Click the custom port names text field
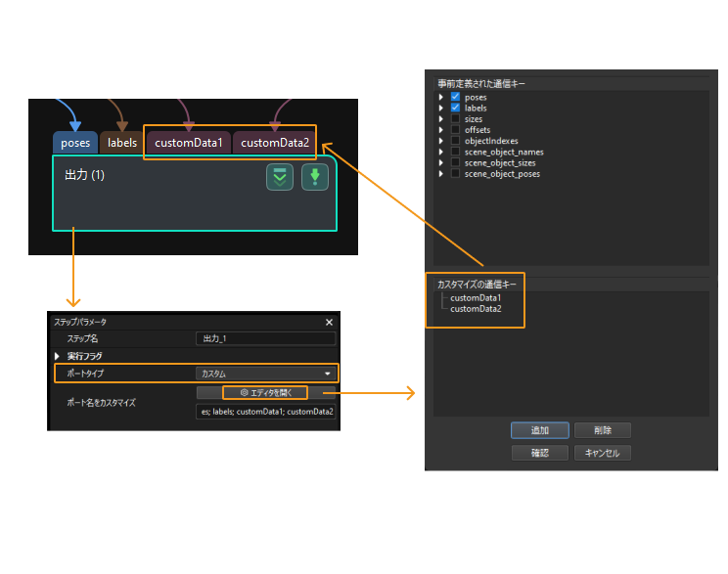This screenshot has height=574, width=728. click(265, 412)
